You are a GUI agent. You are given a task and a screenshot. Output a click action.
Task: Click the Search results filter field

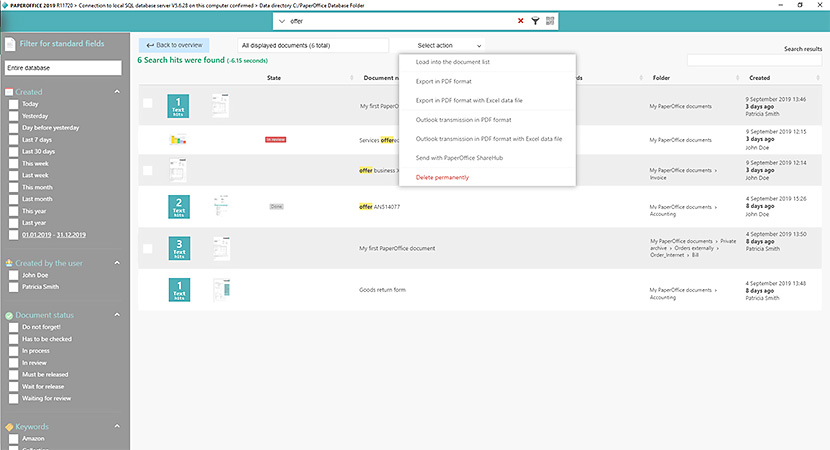(754, 60)
